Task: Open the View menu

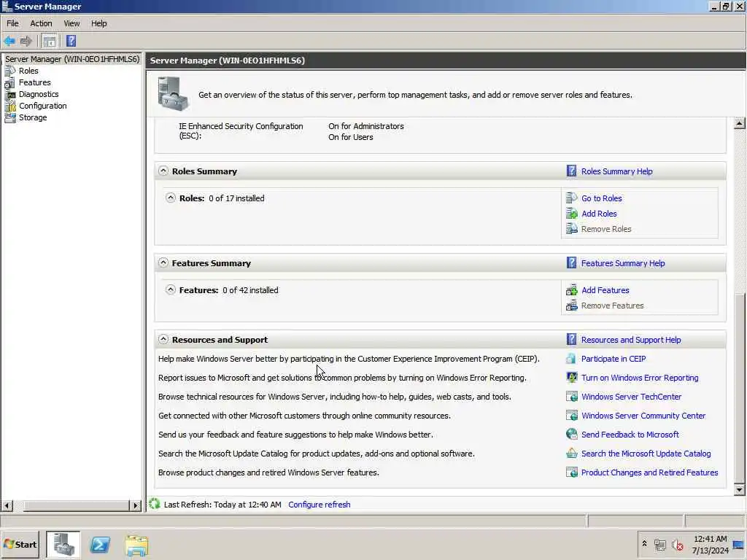Action: coord(72,23)
